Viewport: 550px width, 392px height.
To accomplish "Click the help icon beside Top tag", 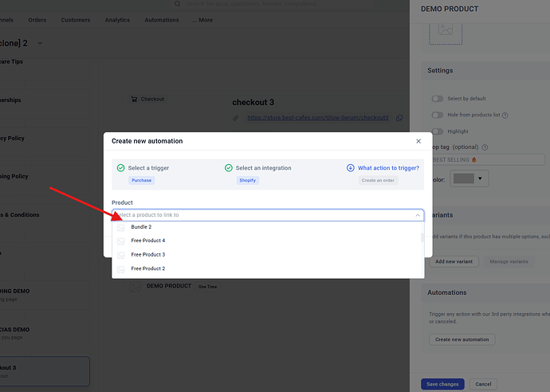I will coord(485,147).
